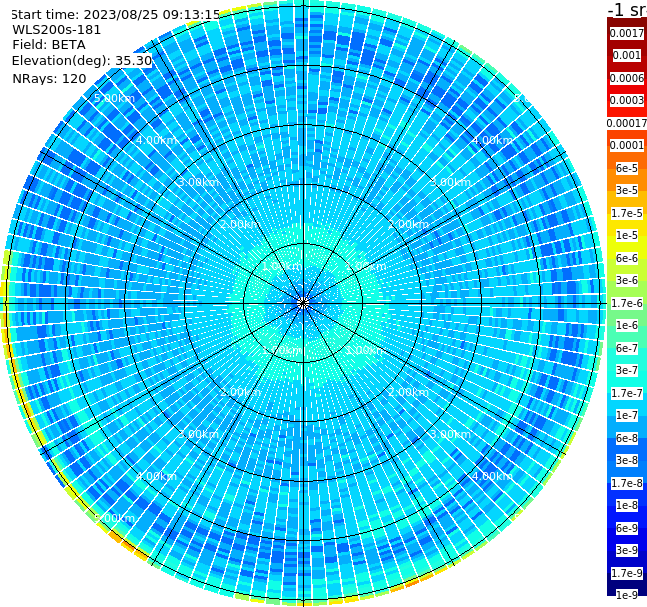Pick the 3e-7 colorbar value

(x=627, y=370)
